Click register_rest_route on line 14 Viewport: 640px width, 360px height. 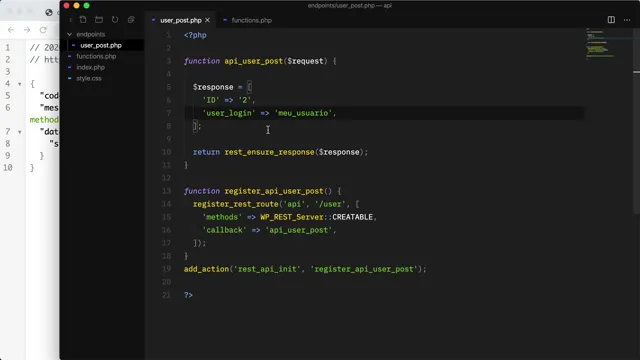(236, 204)
